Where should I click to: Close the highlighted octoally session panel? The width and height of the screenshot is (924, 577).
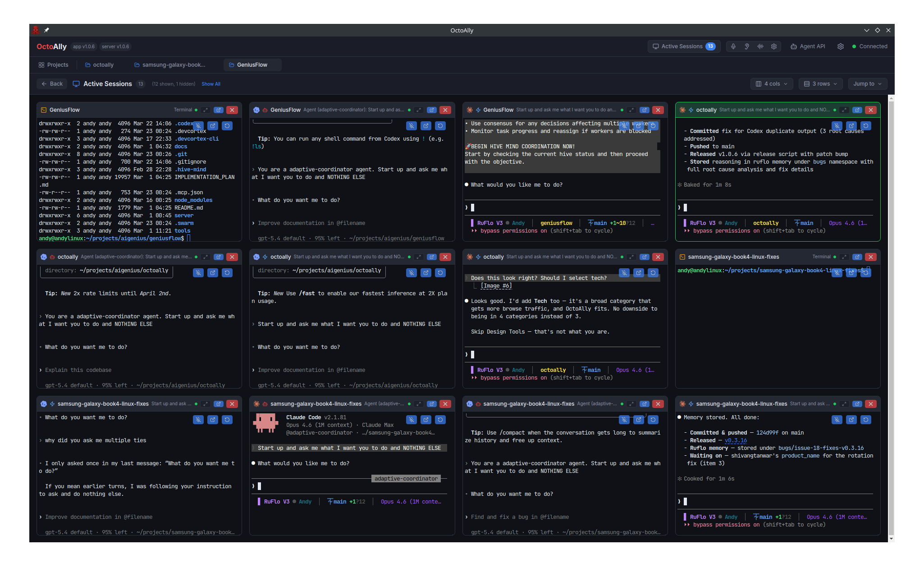click(x=871, y=110)
